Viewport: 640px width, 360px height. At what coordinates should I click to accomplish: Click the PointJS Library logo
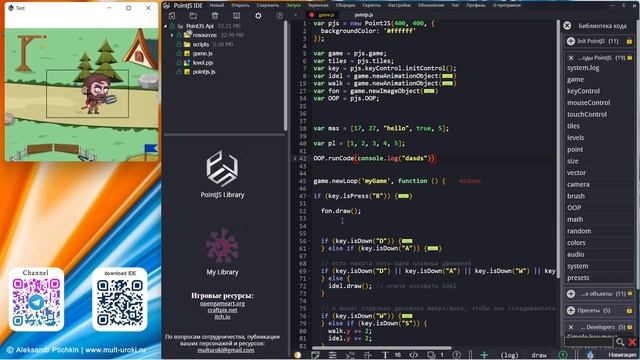tap(222, 168)
